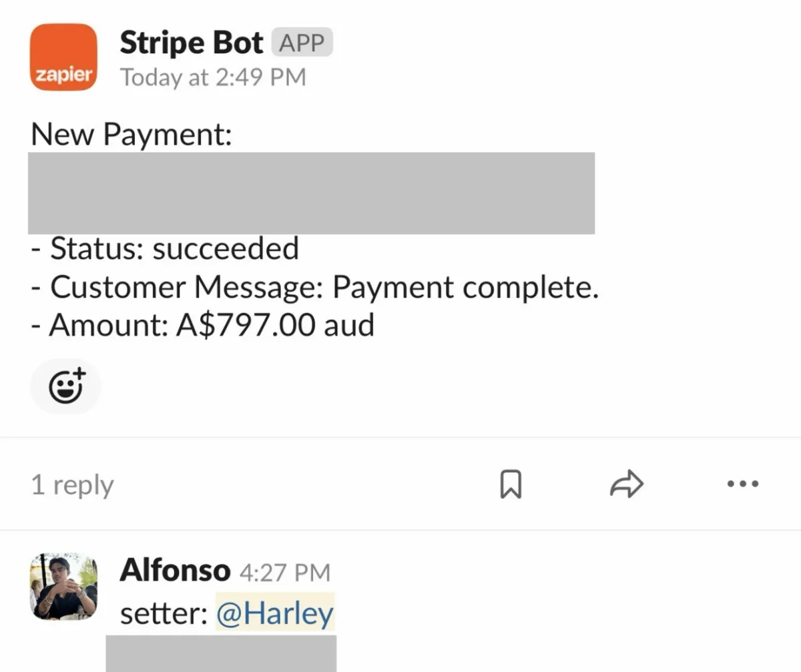
Task: Open Alfonso's profile picture
Action: (x=64, y=586)
